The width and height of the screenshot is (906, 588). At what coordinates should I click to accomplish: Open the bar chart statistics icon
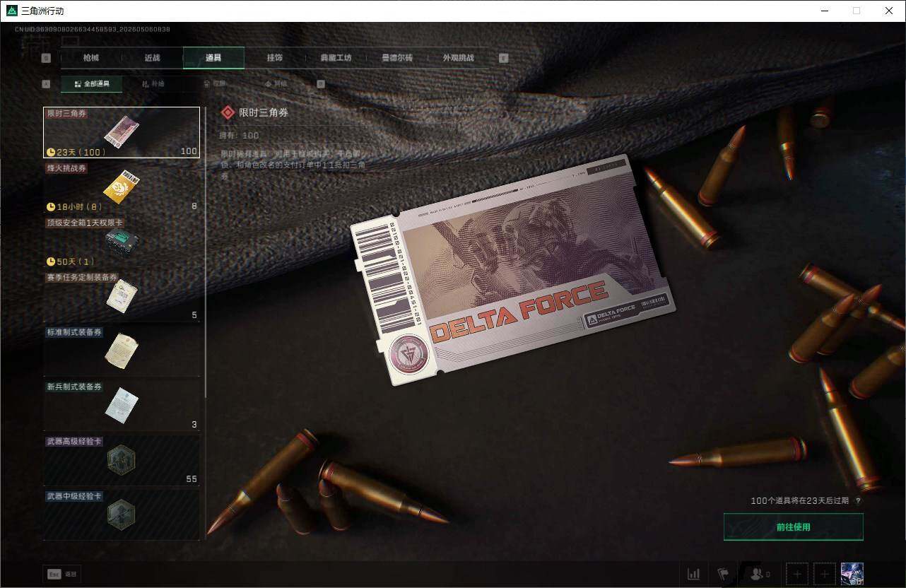(x=694, y=574)
